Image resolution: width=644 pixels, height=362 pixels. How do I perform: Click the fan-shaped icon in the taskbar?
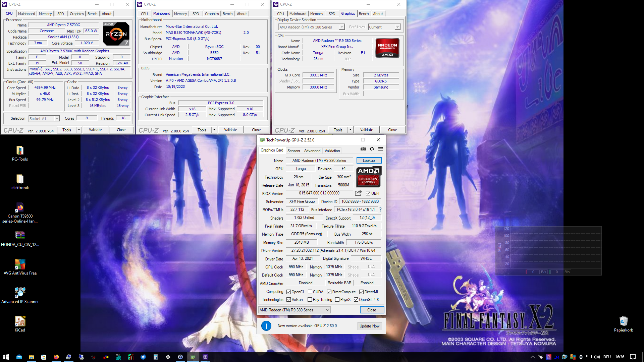[168, 357]
